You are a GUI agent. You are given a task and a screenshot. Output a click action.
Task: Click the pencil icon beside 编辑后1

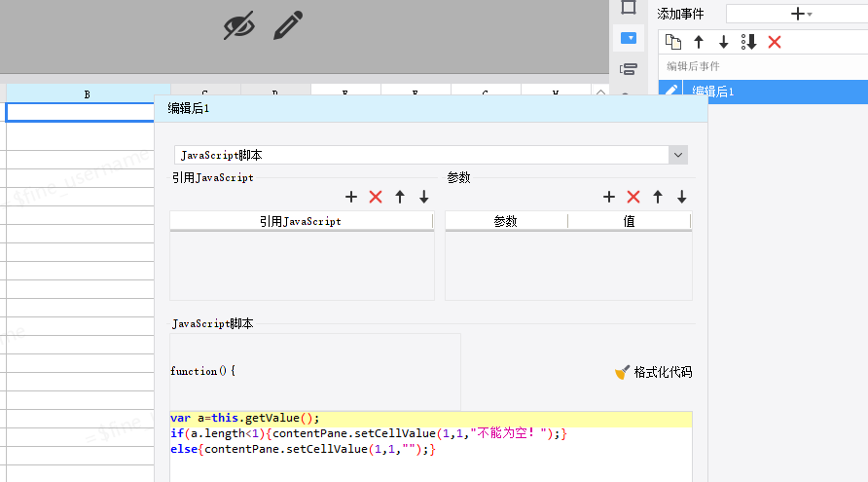click(670, 92)
